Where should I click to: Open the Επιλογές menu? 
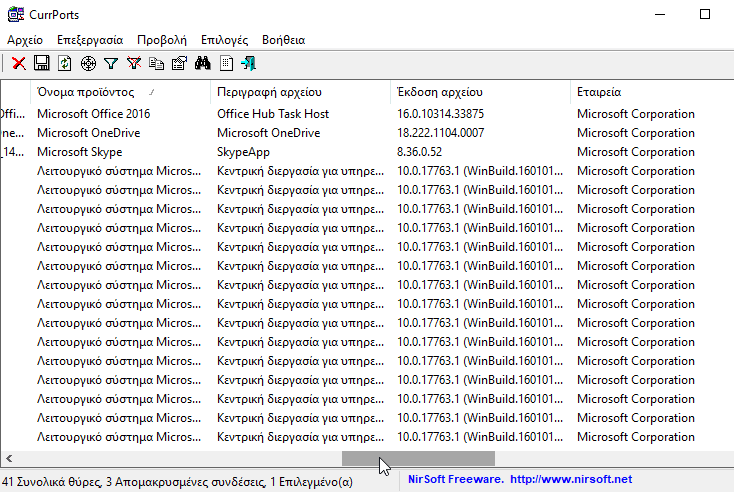point(224,40)
